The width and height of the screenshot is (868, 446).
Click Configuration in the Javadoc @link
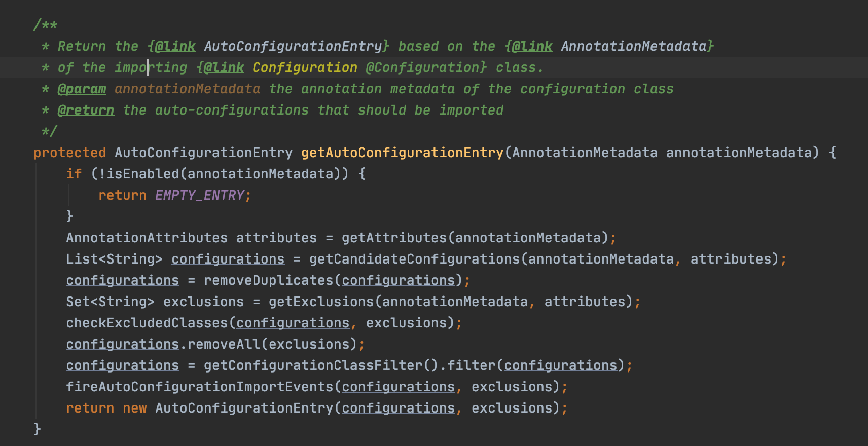tap(305, 67)
